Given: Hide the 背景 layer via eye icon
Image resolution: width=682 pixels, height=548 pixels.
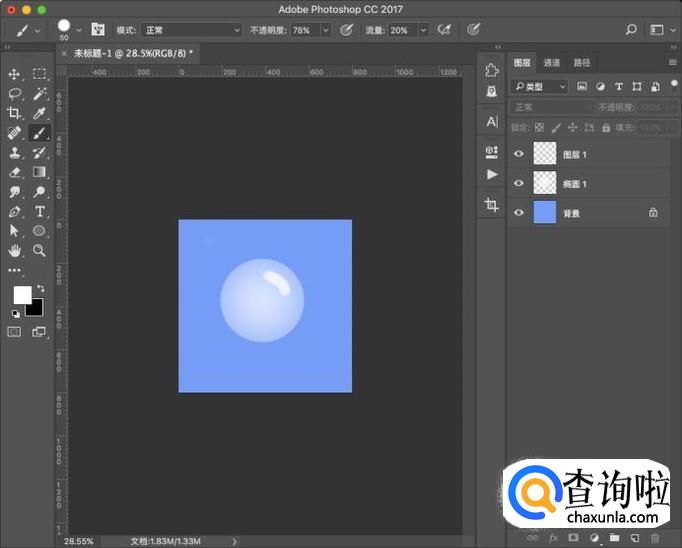Looking at the screenshot, I should point(518,212).
